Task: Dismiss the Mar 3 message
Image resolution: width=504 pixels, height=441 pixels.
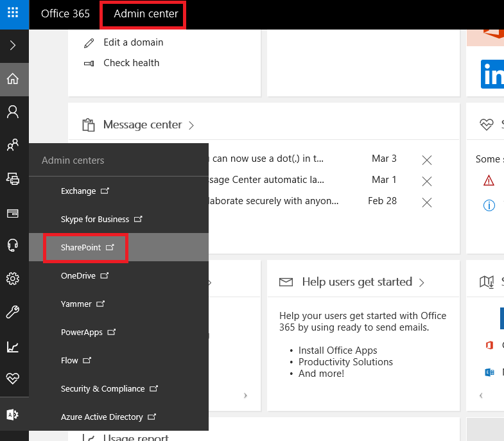Action: 427,160
